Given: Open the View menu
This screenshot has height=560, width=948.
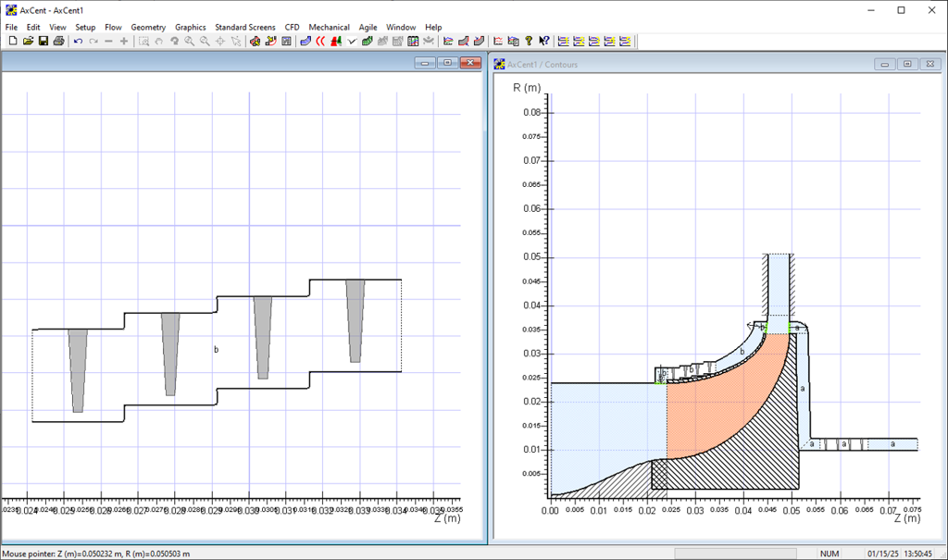Looking at the screenshot, I should 57,27.
